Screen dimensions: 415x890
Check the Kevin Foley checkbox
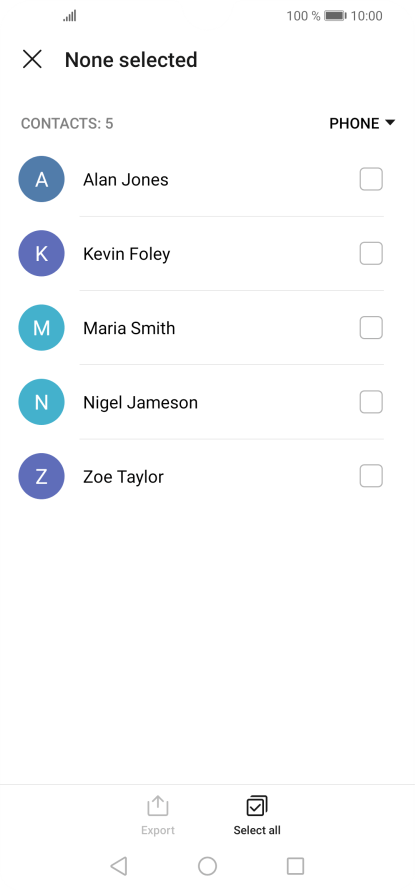[371, 254]
